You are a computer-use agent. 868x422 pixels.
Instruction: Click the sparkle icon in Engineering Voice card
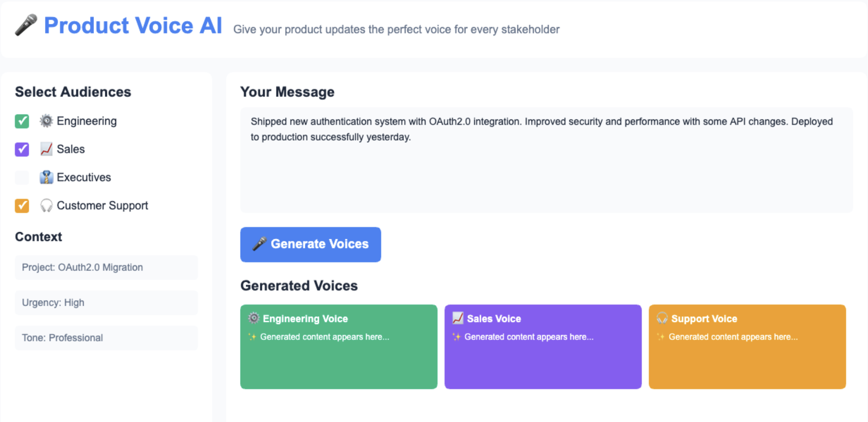(x=253, y=337)
